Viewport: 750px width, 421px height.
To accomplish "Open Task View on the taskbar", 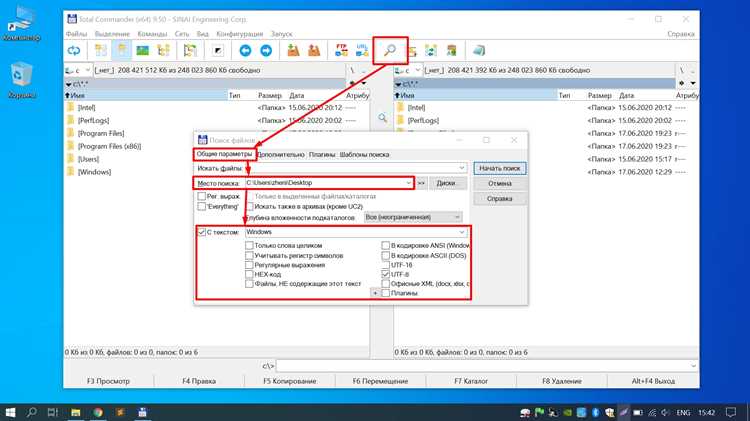I will pyautogui.click(x=53, y=412).
